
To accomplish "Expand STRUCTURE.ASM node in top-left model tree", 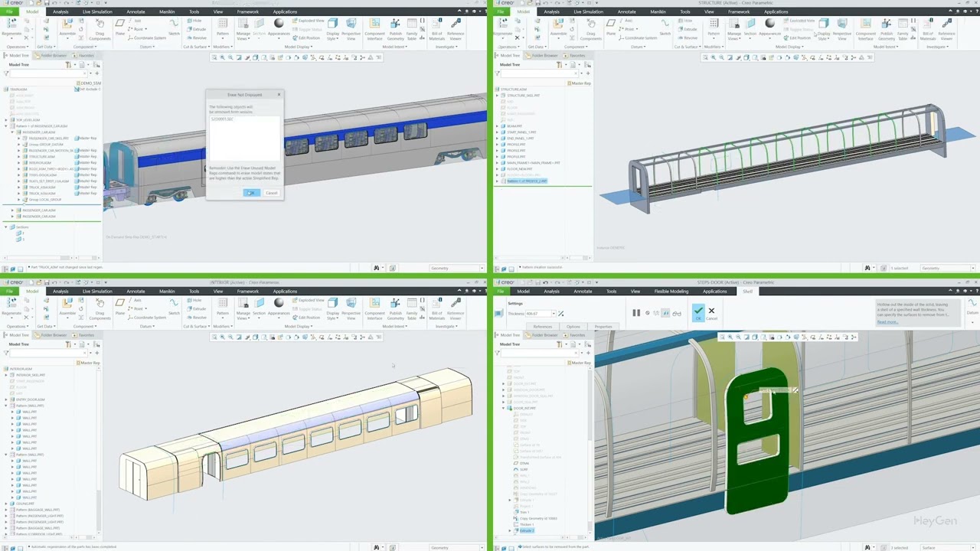I will (x=18, y=157).
